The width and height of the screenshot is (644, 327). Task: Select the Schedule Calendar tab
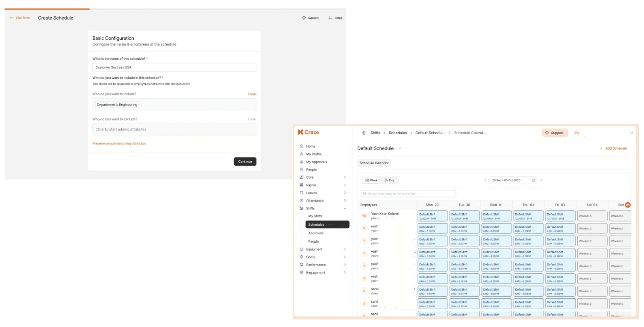coord(374,163)
